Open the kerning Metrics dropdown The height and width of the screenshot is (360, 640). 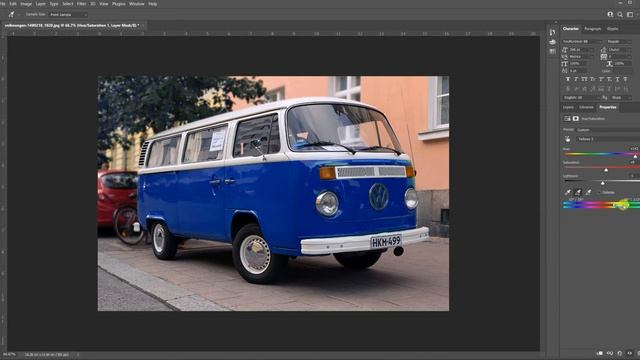point(581,57)
